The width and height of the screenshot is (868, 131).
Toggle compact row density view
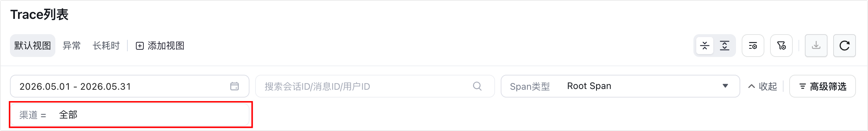pos(705,46)
